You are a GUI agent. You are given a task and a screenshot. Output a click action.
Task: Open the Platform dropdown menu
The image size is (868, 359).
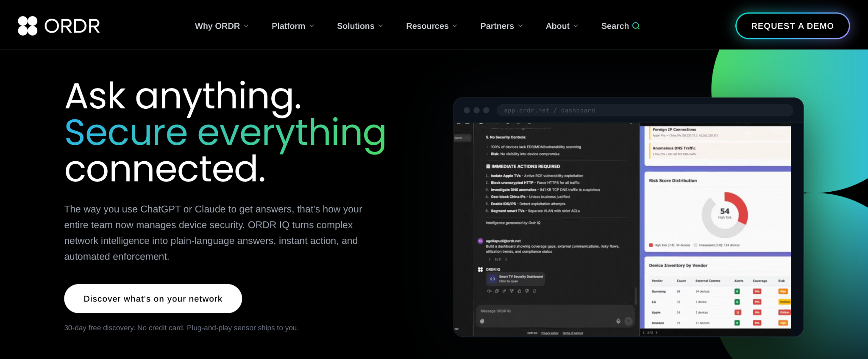click(x=293, y=26)
